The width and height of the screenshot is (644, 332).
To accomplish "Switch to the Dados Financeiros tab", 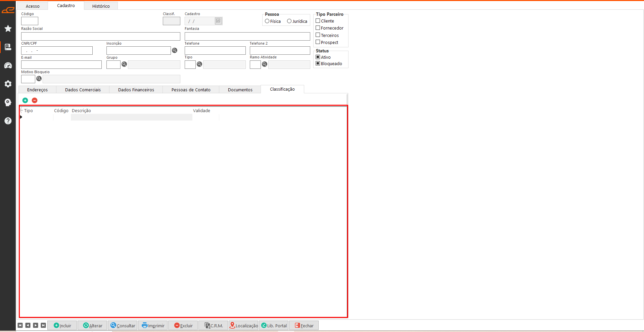I will coord(136,90).
